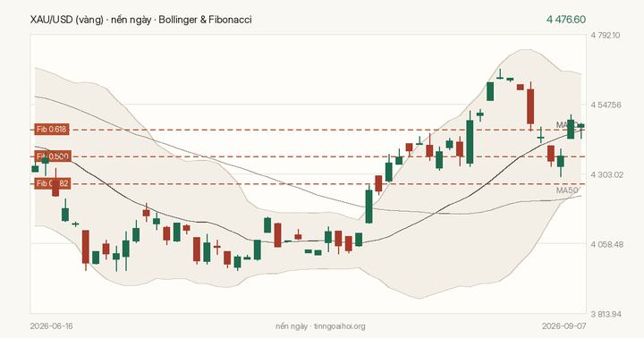Select the chart title XAU/USD (vàng)
644x338 pixels.
click(x=66, y=20)
